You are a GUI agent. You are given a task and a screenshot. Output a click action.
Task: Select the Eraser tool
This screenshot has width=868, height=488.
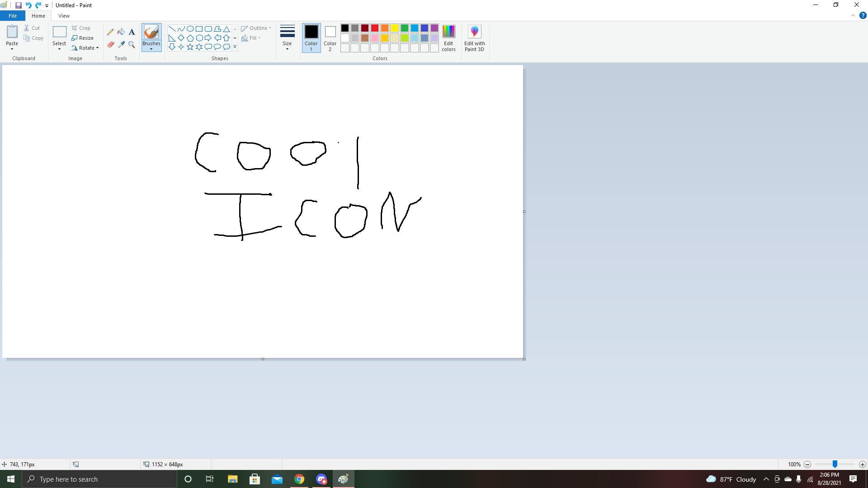(110, 44)
